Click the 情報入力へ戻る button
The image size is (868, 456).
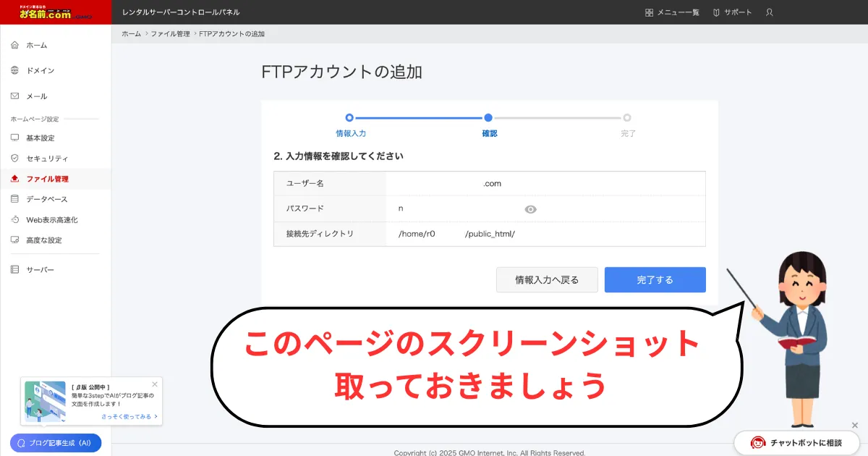(547, 279)
